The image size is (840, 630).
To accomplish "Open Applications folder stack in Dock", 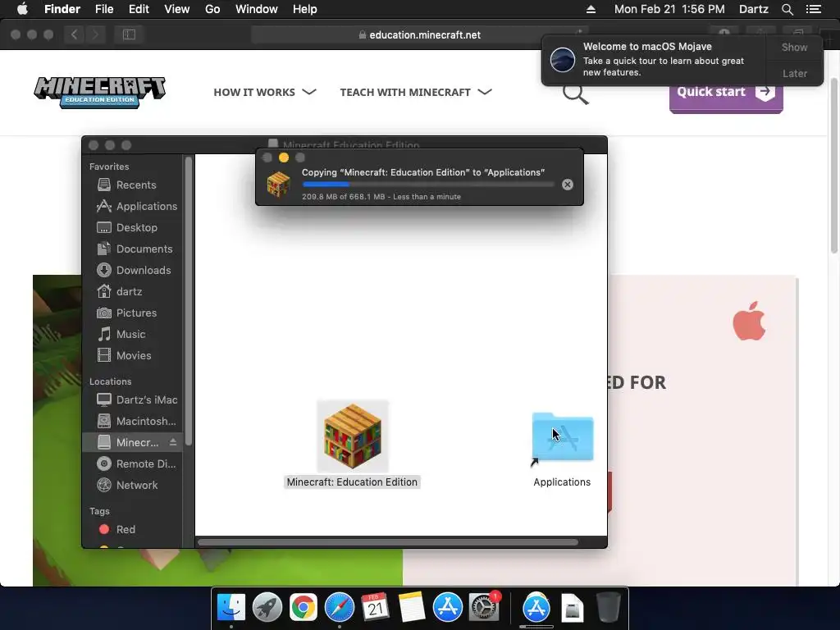I will tap(536, 608).
